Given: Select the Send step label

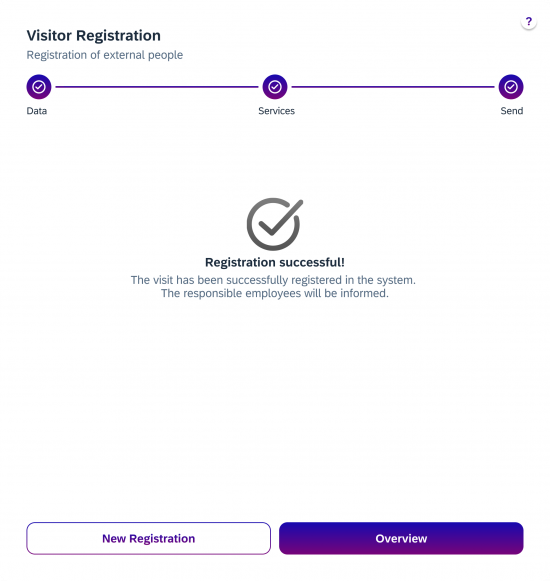Looking at the screenshot, I should tap(511, 111).
